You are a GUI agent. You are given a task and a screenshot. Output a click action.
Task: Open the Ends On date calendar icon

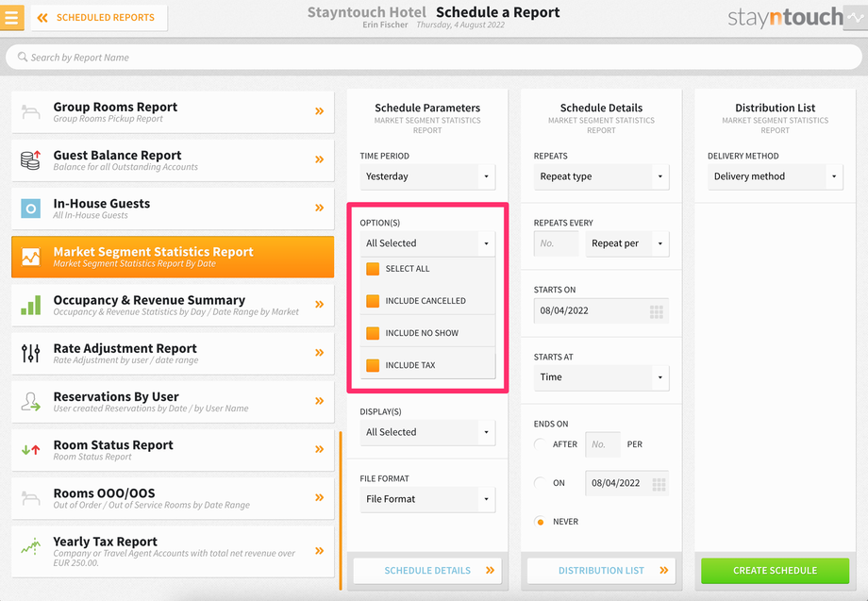[659, 484]
